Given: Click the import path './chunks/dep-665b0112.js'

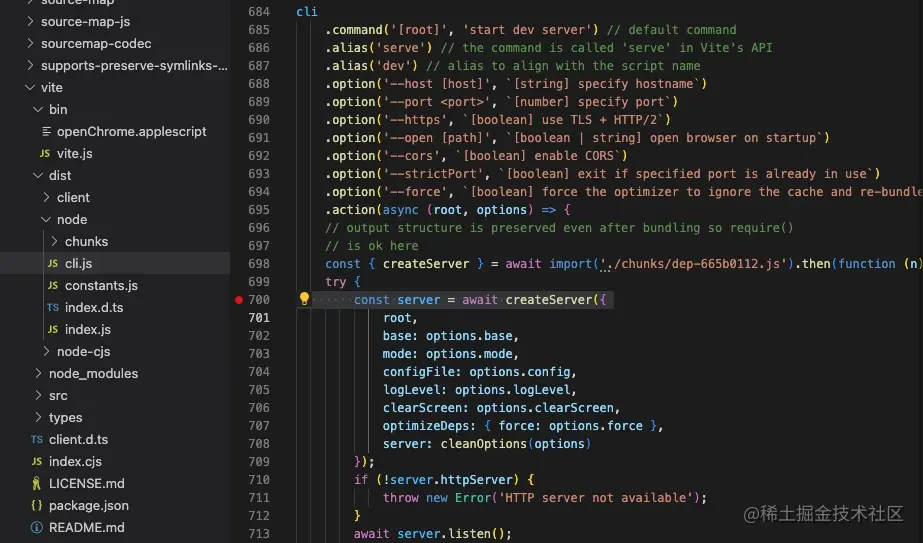Looking at the screenshot, I should coord(693,264).
